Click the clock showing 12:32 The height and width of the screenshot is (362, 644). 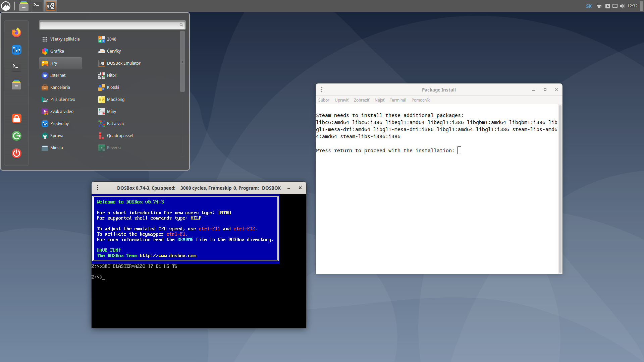click(x=632, y=6)
